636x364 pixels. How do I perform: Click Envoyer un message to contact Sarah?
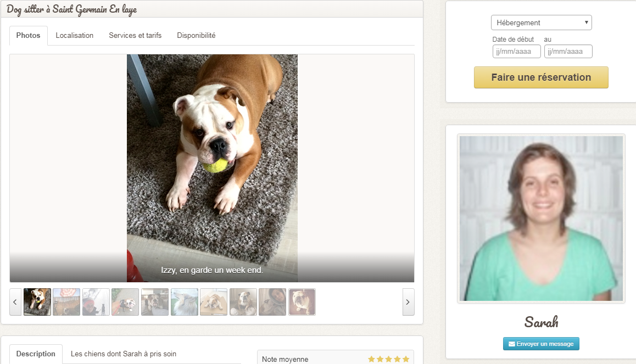click(x=541, y=343)
